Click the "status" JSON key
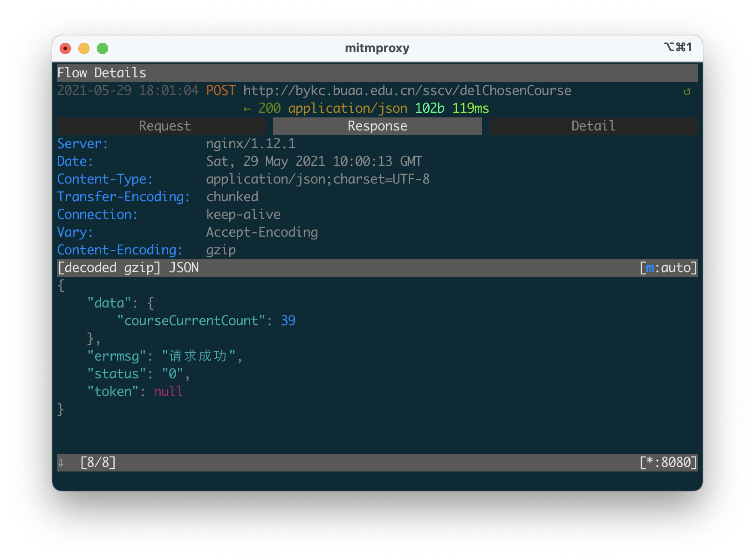This screenshot has height=560, width=755. (117, 374)
